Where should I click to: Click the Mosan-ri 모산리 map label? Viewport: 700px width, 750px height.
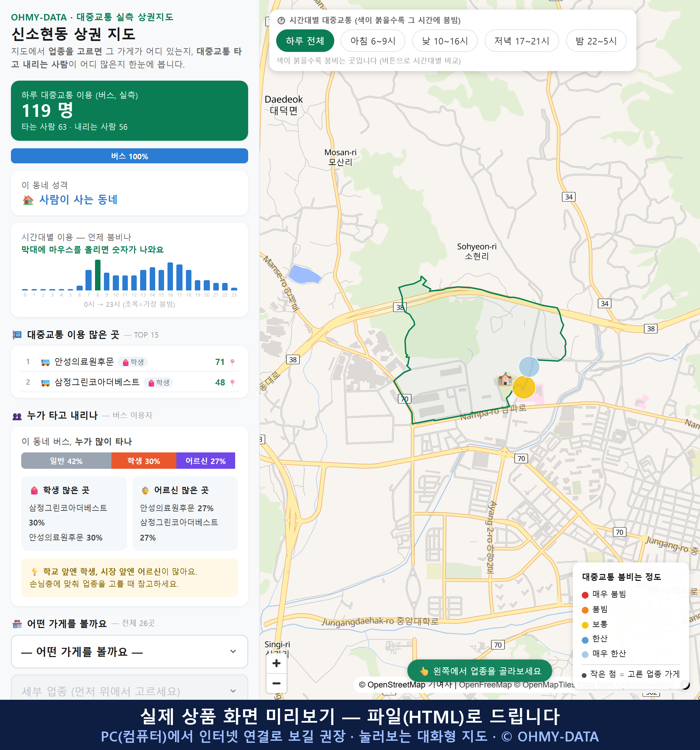pos(340,157)
